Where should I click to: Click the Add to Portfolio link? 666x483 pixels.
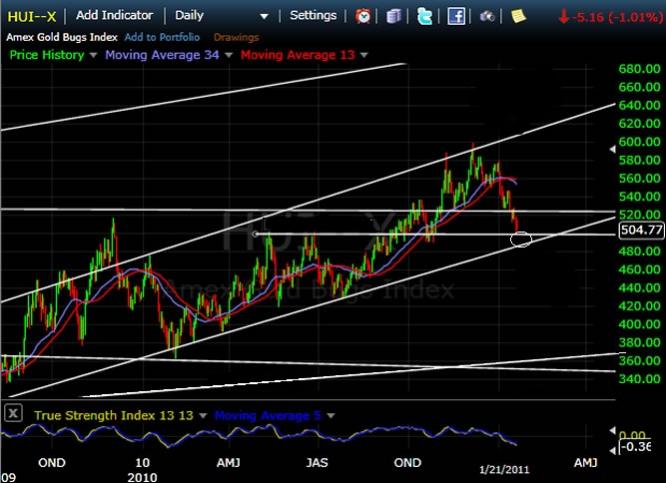164,37
